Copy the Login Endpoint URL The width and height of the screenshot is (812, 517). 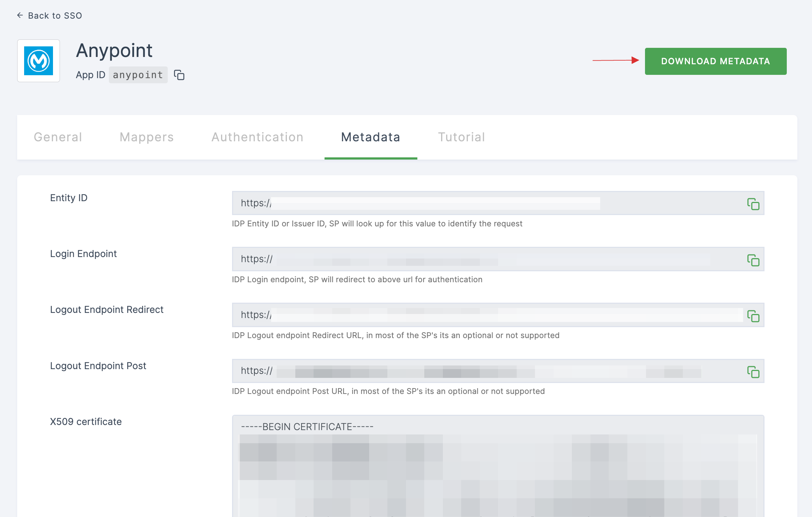point(753,260)
